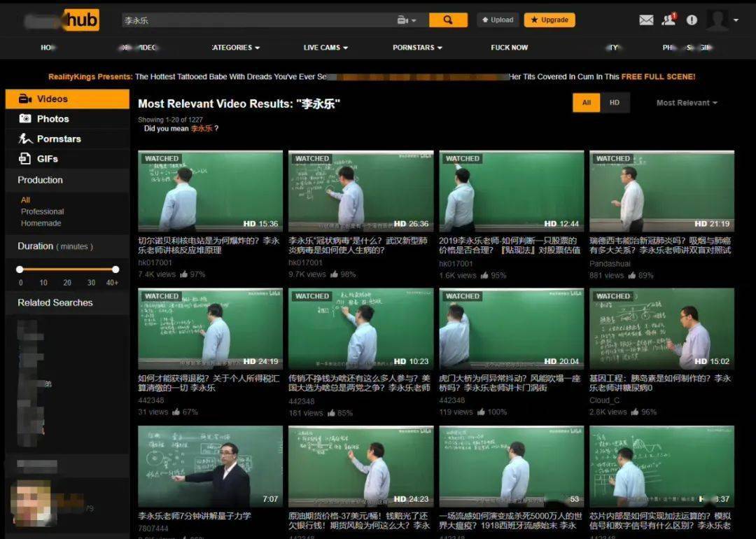Click the friend requests icon with red badge
This screenshot has width=756, height=539.
[668, 20]
